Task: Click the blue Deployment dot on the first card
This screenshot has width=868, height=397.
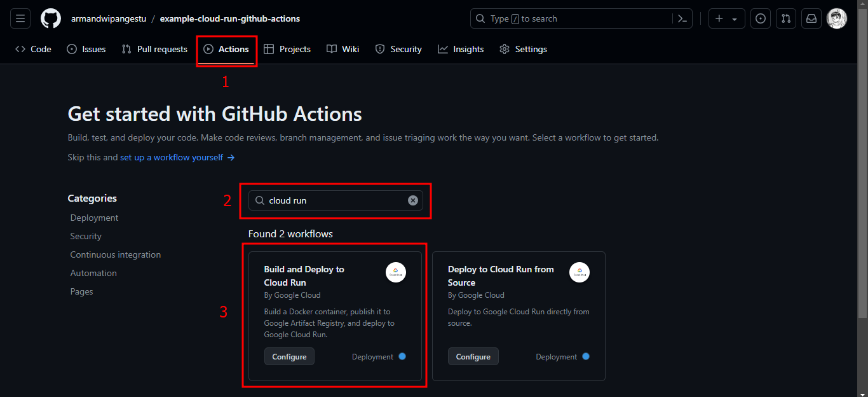Action: tap(402, 356)
